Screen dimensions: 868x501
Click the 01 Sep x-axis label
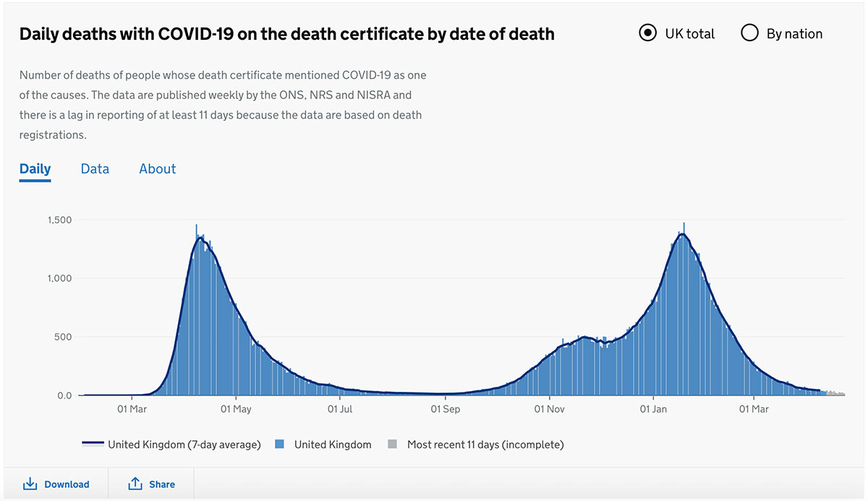(446, 409)
